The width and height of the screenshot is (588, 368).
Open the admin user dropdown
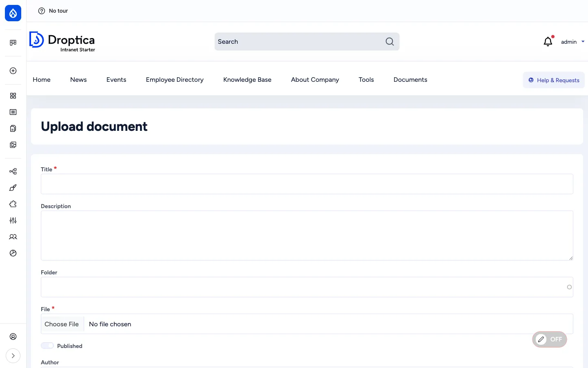click(572, 42)
